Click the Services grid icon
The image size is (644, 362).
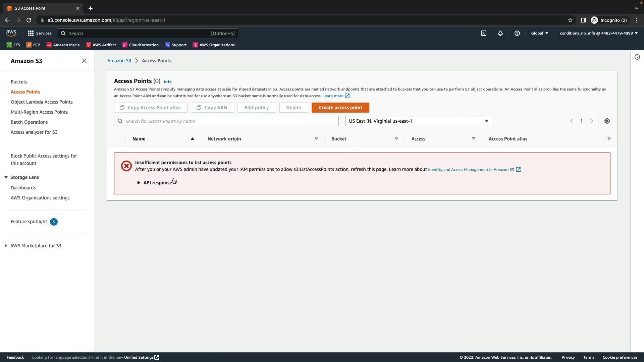(x=31, y=33)
